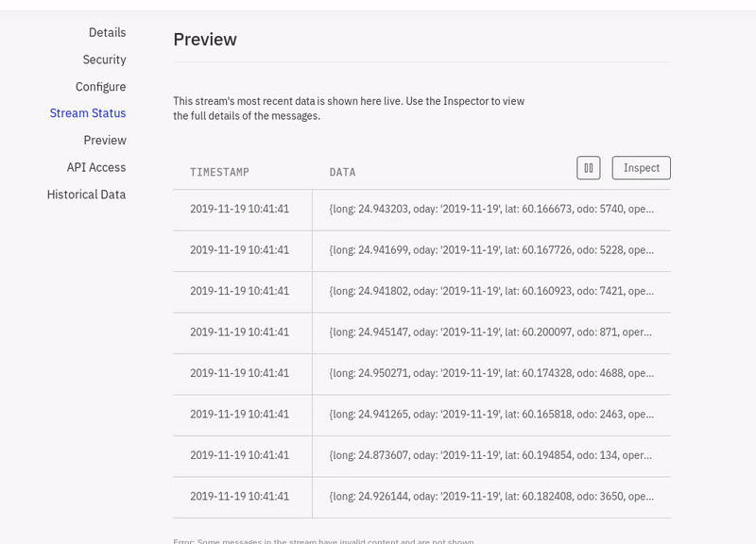Viewport: 756px width, 544px height.
Task: Select data row with odo: 134
Action: [421, 456]
